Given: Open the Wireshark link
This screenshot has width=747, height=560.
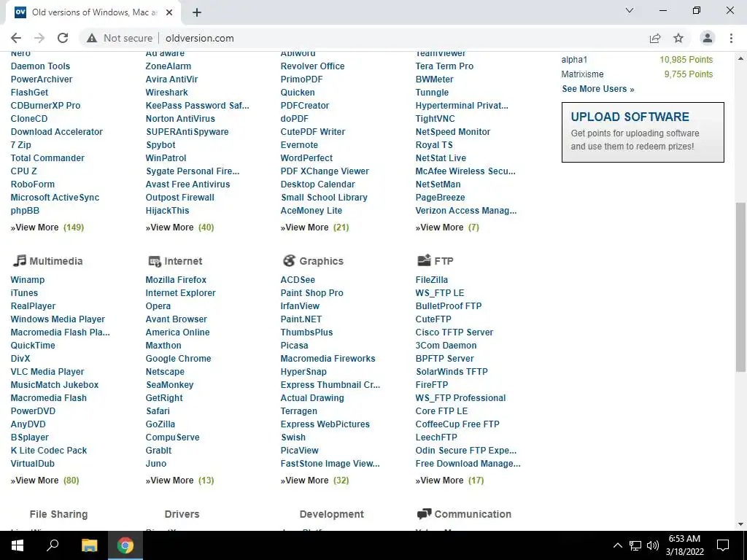Looking at the screenshot, I should pos(166,93).
